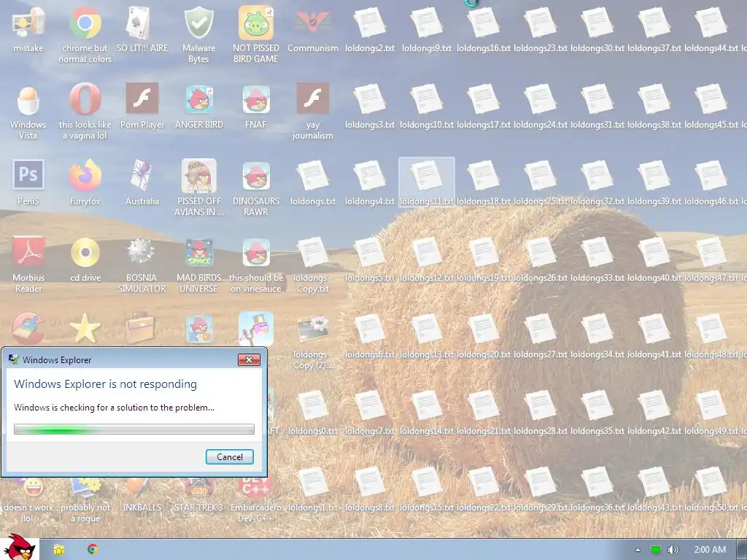This screenshot has height=560, width=747.
Task: Select the red Opera icon
Action: coord(85,99)
